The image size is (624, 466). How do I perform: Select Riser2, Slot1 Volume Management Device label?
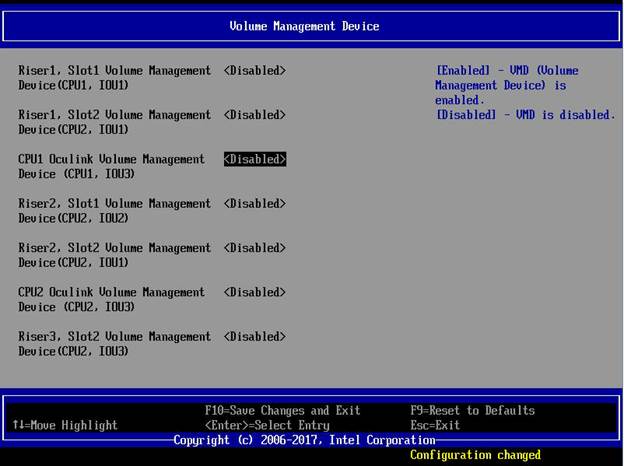114,211
